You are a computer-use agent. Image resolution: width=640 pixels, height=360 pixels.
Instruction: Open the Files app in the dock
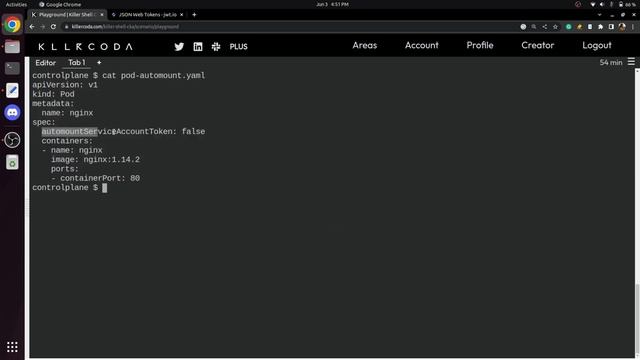(12, 47)
